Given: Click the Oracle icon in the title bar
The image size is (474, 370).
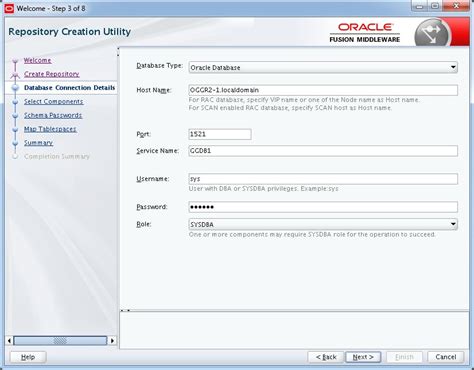Looking at the screenshot, I should tap(9, 8).
